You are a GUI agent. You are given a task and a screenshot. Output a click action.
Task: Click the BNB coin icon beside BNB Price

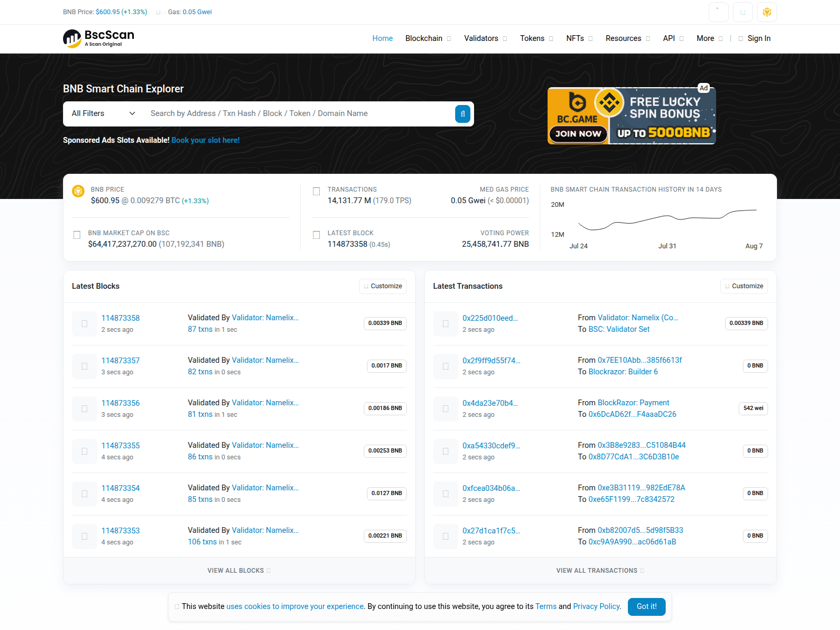[78, 191]
